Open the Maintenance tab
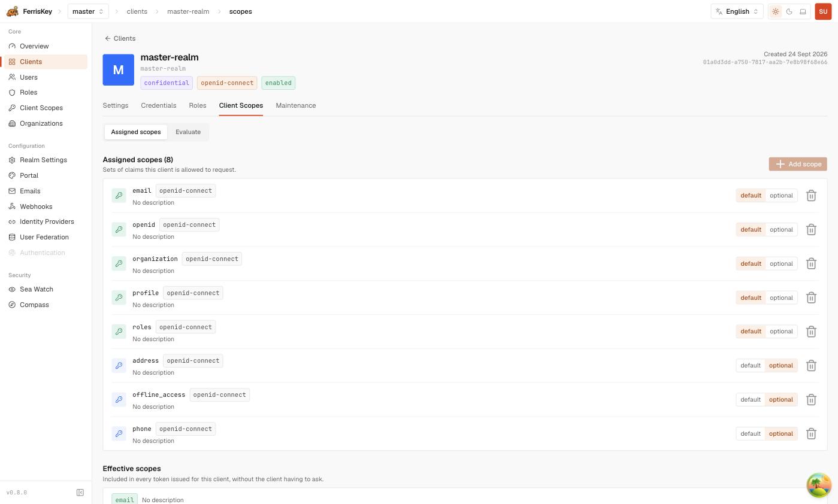The width and height of the screenshot is (838, 504). click(296, 105)
